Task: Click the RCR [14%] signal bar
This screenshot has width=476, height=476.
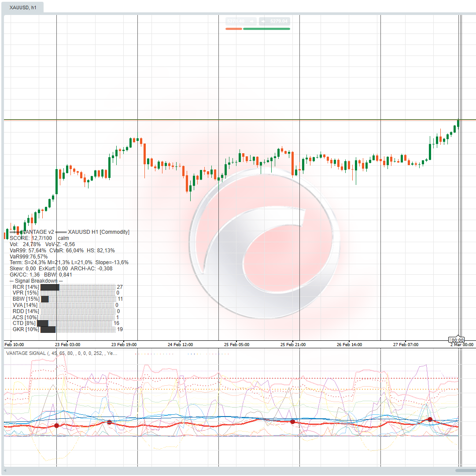Action: click(49, 287)
